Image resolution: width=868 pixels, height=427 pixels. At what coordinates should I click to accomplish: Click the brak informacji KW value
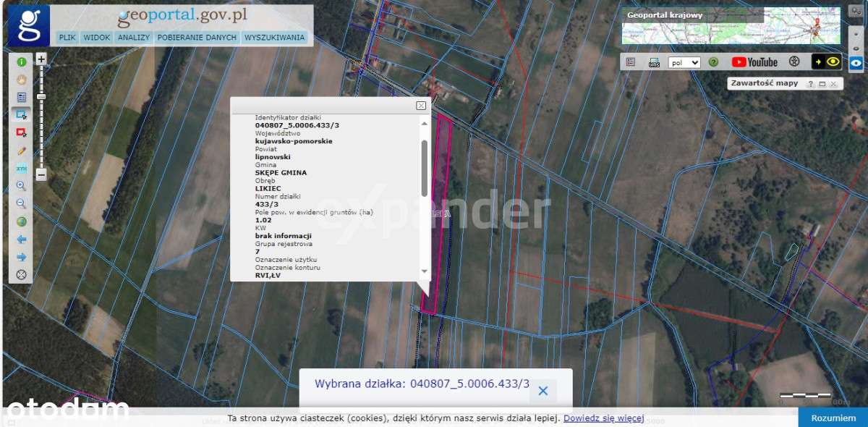pos(284,236)
